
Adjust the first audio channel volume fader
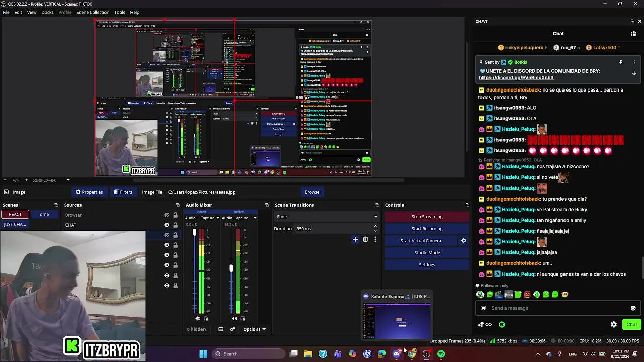(194, 233)
